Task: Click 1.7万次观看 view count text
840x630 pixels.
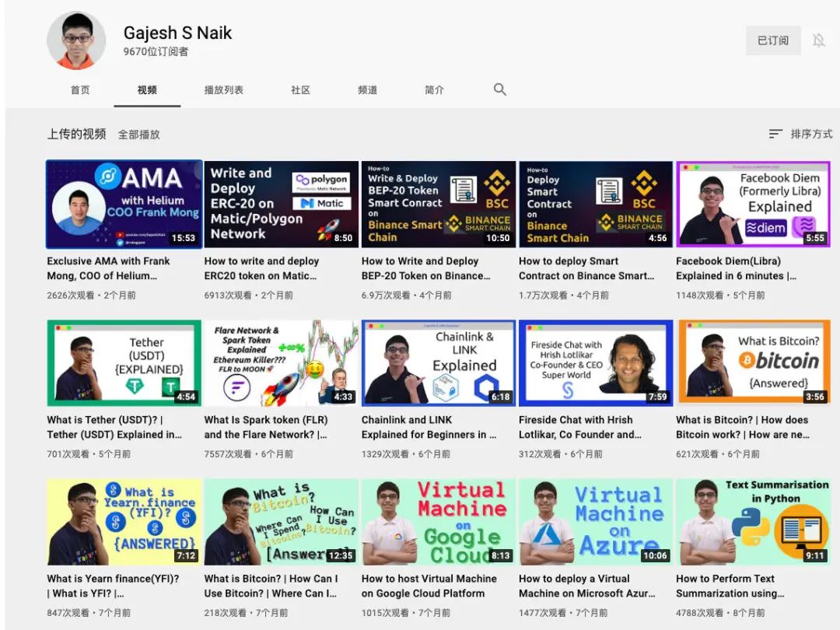Action: pyautogui.click(x=543, y=296)
